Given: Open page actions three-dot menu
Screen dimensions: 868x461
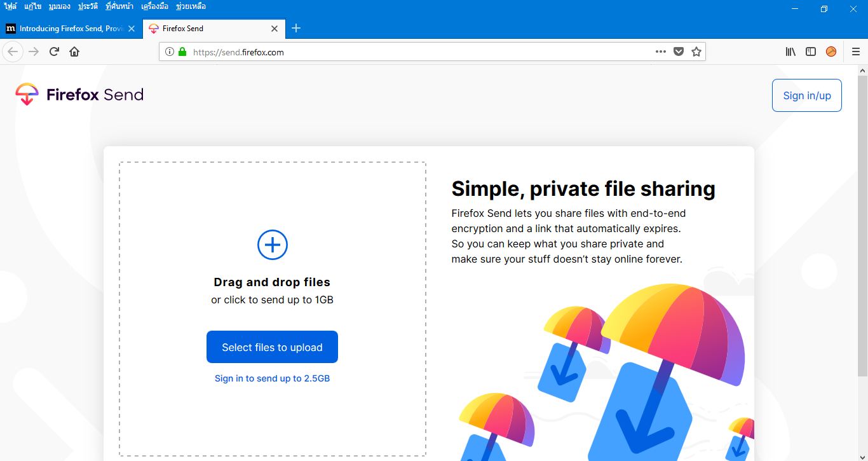Looking at the screenshot, I should (x=661, y=52).
